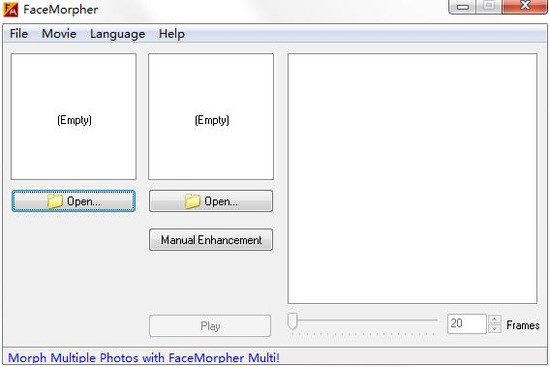Close the FaceMorpher window
Viewport: 550px width, 367px height.
tap(525, 6)
